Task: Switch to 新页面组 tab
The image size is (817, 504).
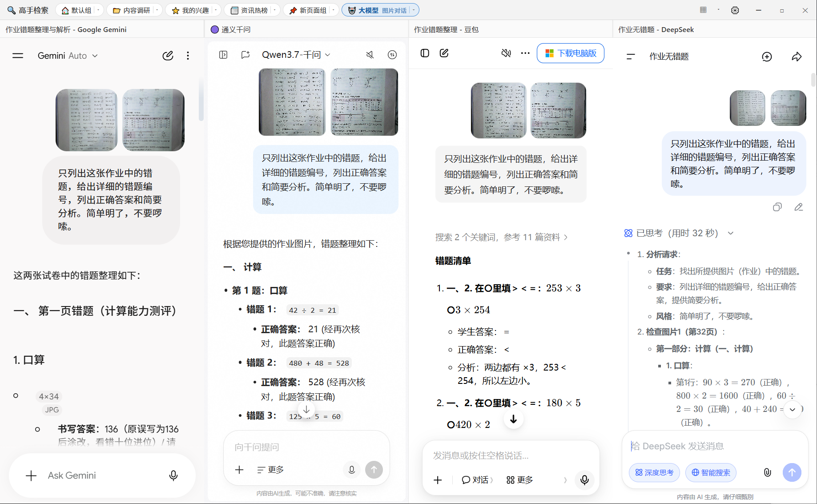Action: 308,10
